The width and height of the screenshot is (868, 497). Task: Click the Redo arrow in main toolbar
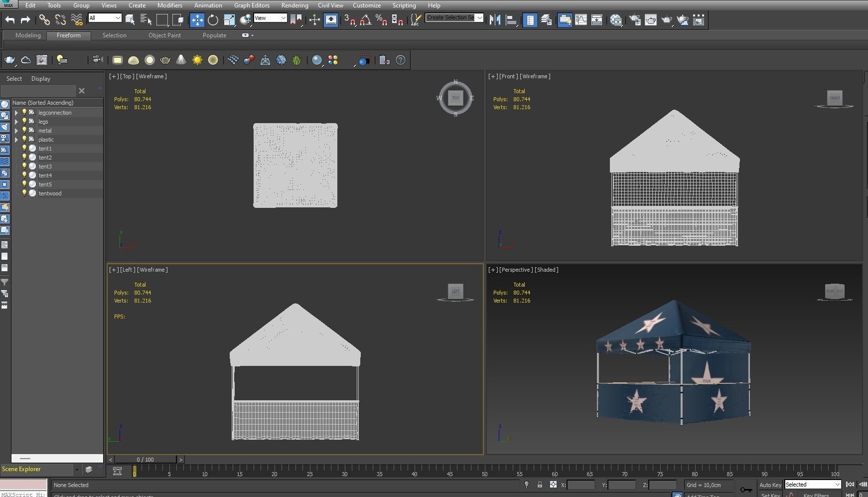click(25, 20)
